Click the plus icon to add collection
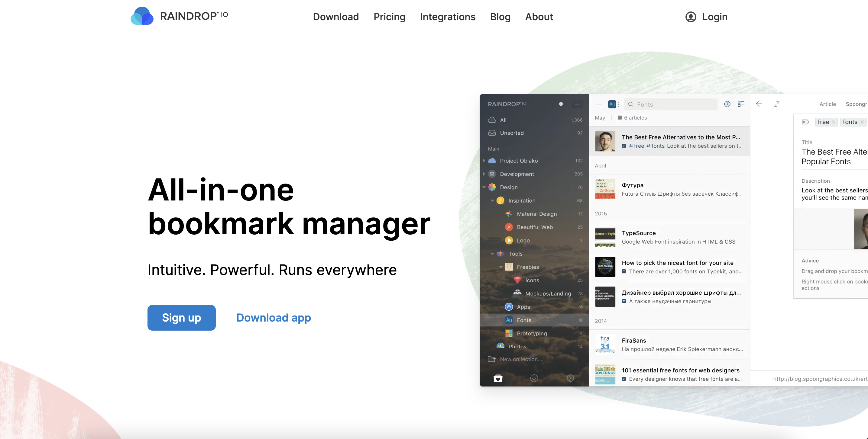Image resolution: width=868 pixels, height=439 pixels. pos(577,104)
